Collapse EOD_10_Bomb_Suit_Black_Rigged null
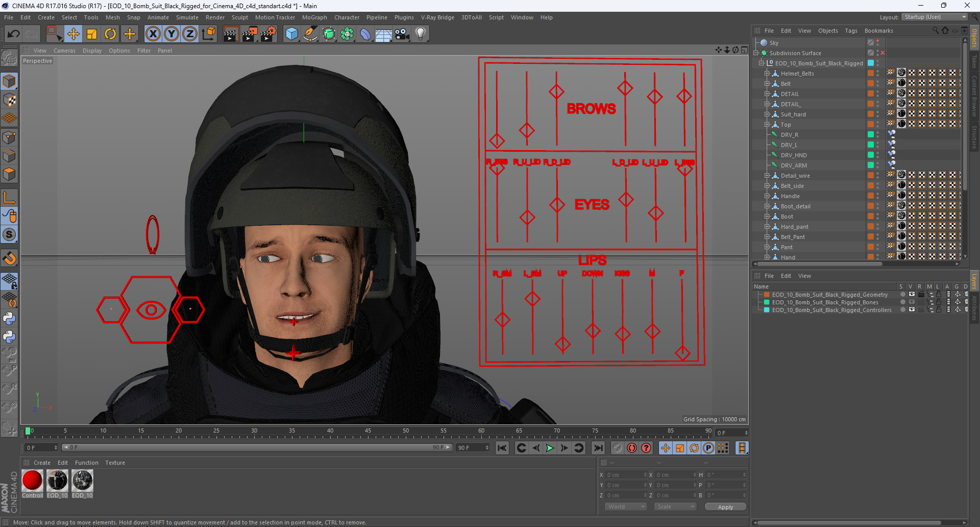 [761, 63]
